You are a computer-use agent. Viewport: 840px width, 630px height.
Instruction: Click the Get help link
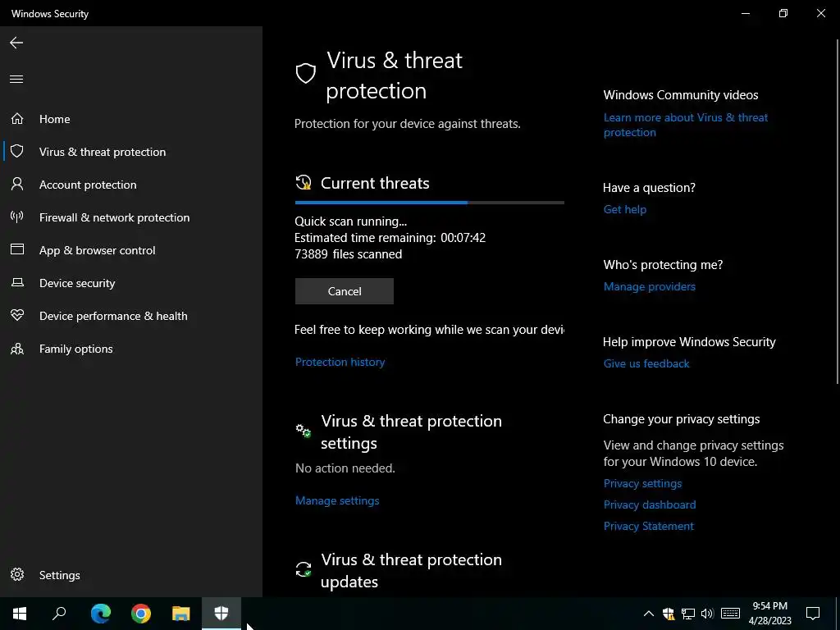coord(625,209)
